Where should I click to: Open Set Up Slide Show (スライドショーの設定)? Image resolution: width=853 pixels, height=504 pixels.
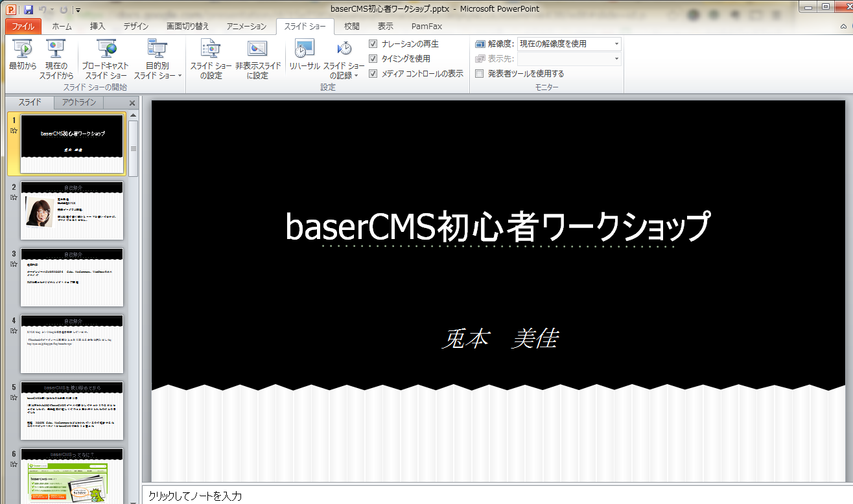(x=211, y=58)
